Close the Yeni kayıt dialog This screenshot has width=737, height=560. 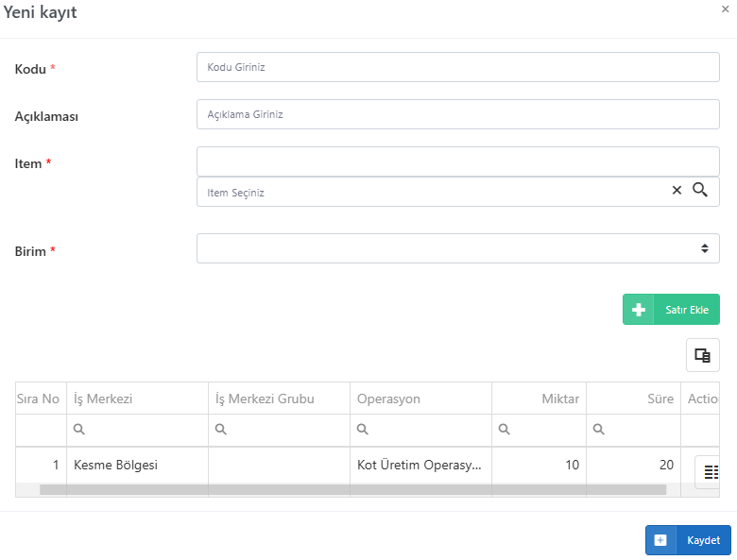click(x=726, y=8)
